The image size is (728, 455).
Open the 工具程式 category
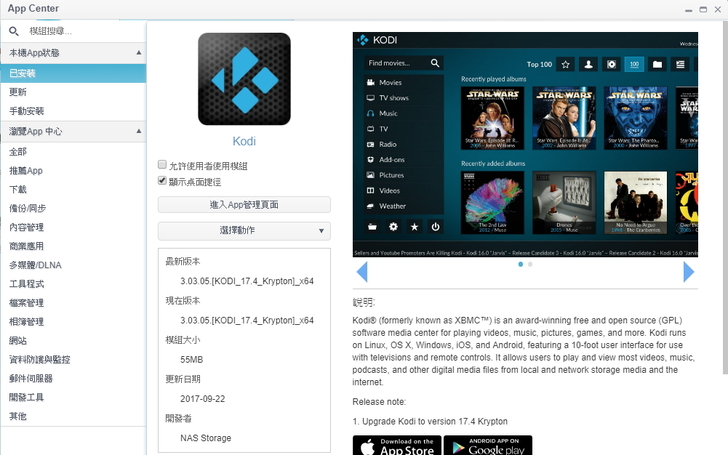coord(73,284)
